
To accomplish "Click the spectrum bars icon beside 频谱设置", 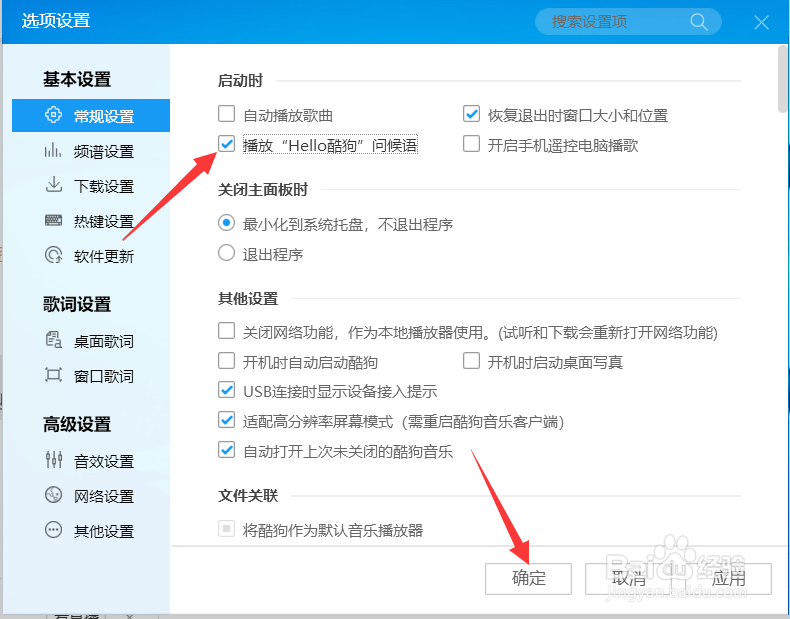I will coord(53,150).
